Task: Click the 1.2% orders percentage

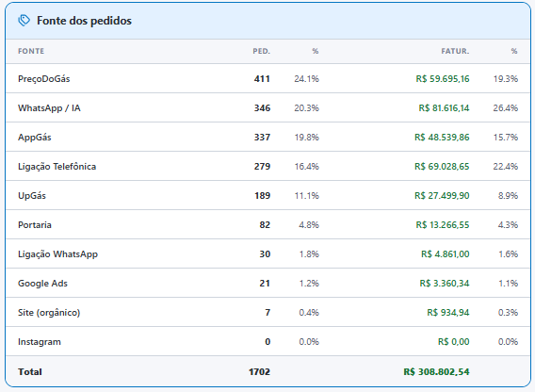Action: click(309, 284)
